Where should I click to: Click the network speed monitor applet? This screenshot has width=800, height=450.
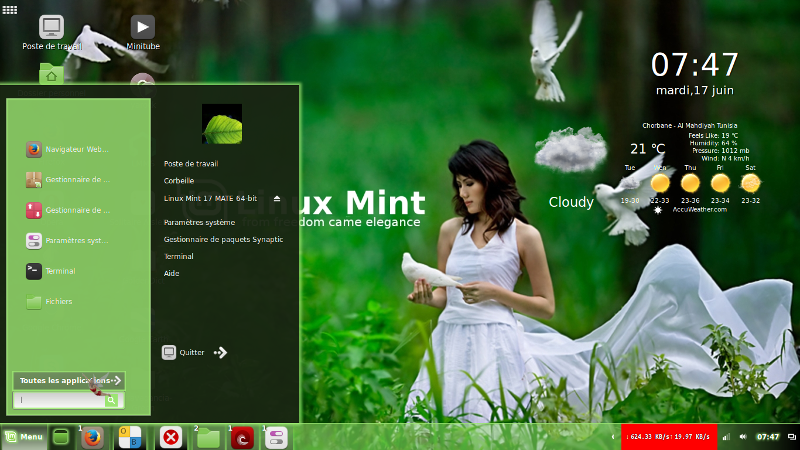[x=669, y=437]
